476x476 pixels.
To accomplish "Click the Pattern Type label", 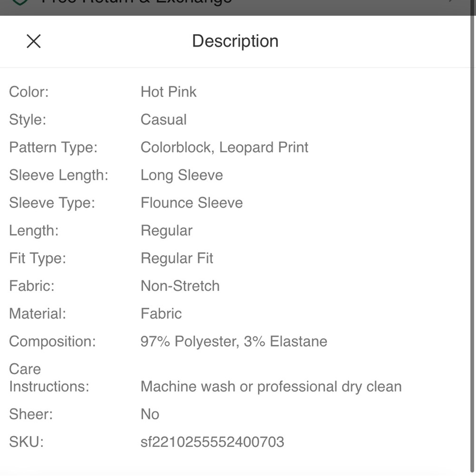I will coord(53,148).
